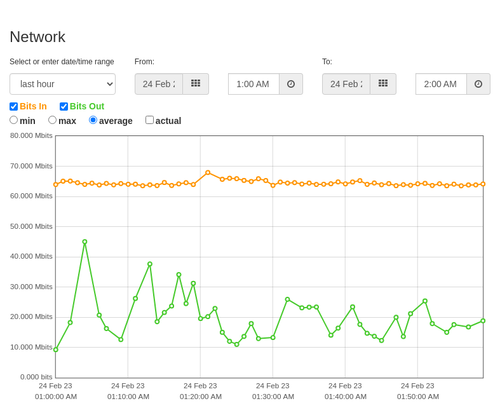Screen dimensions: 500x403
Task: Click the first Bits Out point at 01:00:00 AM
Action: pyautogui.click(x=56, y=350)
